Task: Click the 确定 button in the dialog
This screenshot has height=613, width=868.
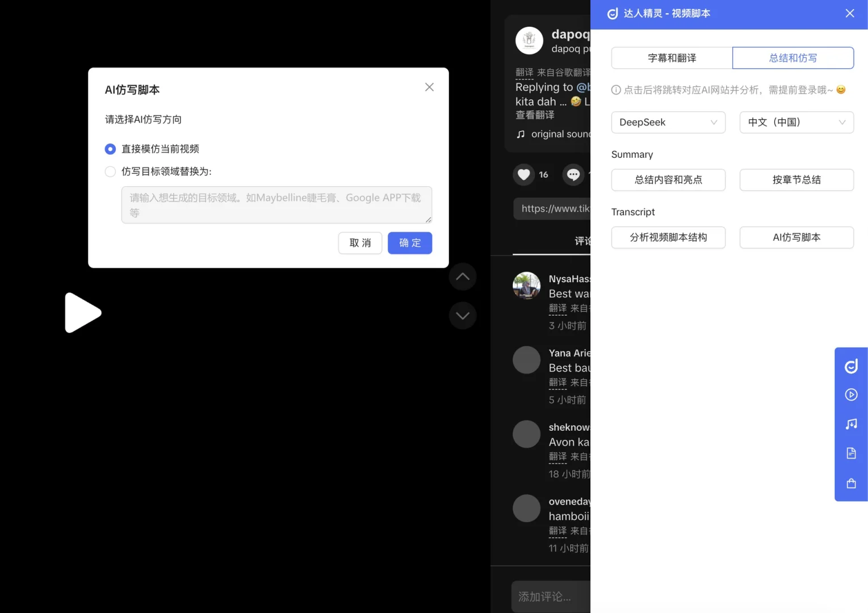Action: pos(409,243)
